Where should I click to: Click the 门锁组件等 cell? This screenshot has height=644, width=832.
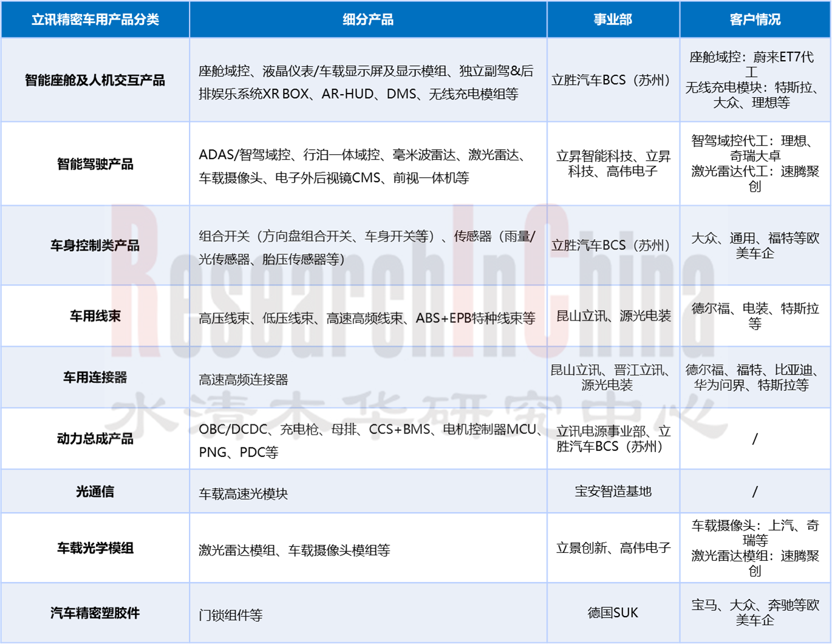click(368, 613)
